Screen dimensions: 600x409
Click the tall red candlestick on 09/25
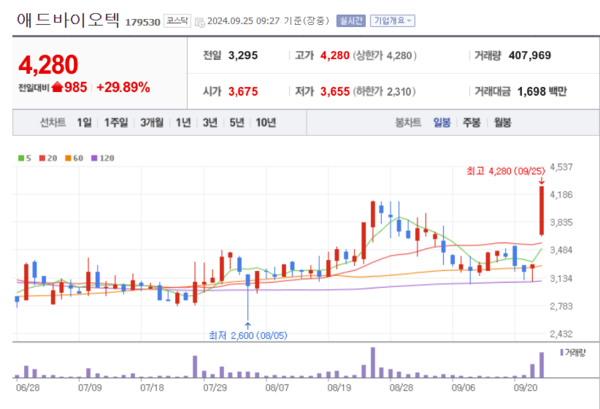coord(541,210)
